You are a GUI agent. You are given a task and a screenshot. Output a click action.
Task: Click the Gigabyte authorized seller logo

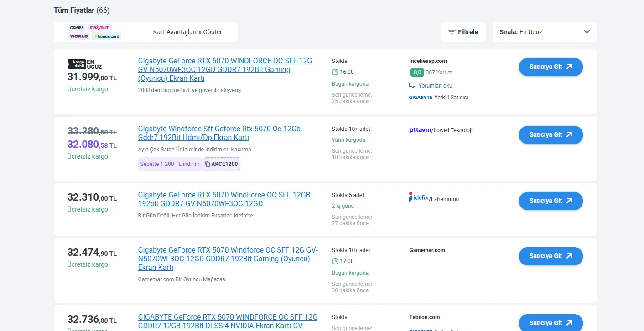(x=421, y=97)
